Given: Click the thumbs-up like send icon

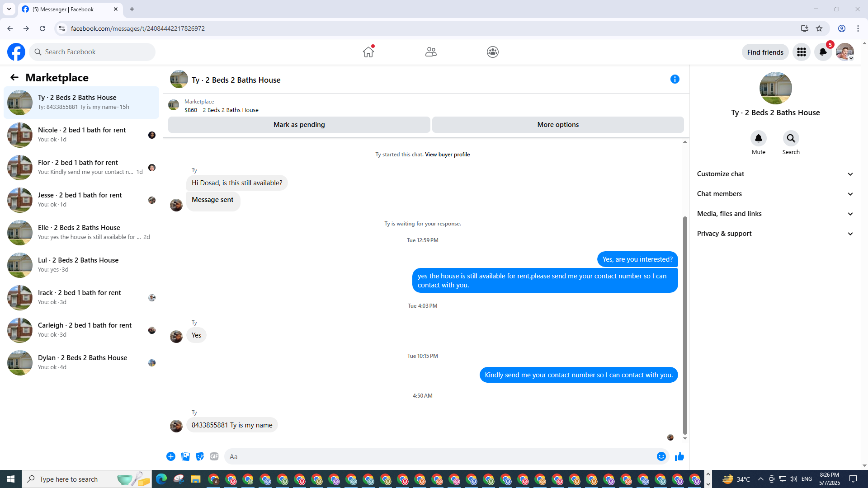Looking at the screenshot, I should coord(679,457).
